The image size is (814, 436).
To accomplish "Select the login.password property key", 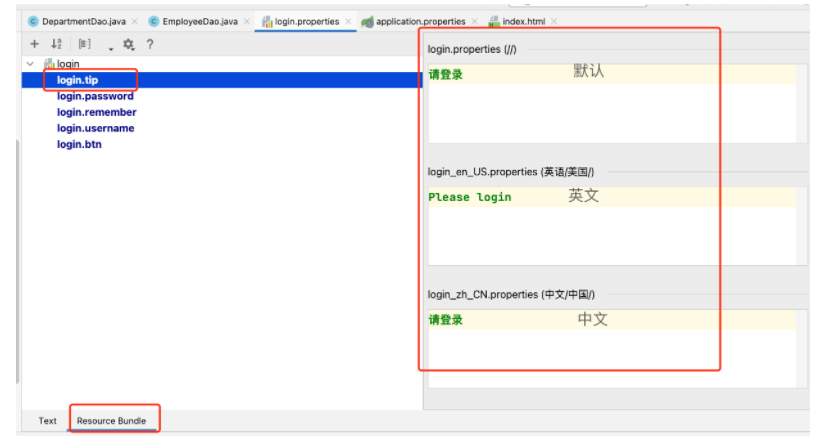I will point(95,96).
